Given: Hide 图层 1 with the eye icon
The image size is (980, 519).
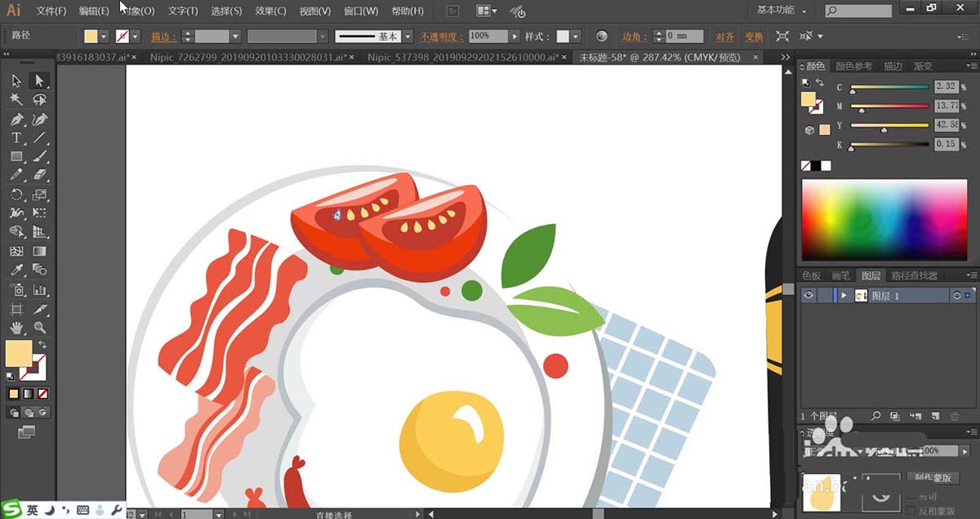Looking at the screenshot, I should pyautogui.click(x=808, y=296).
